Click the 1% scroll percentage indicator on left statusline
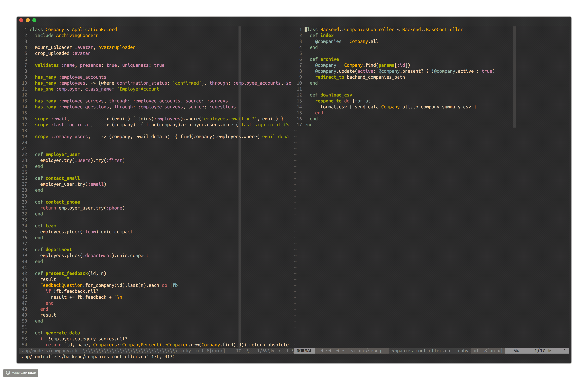 [239, 351]
